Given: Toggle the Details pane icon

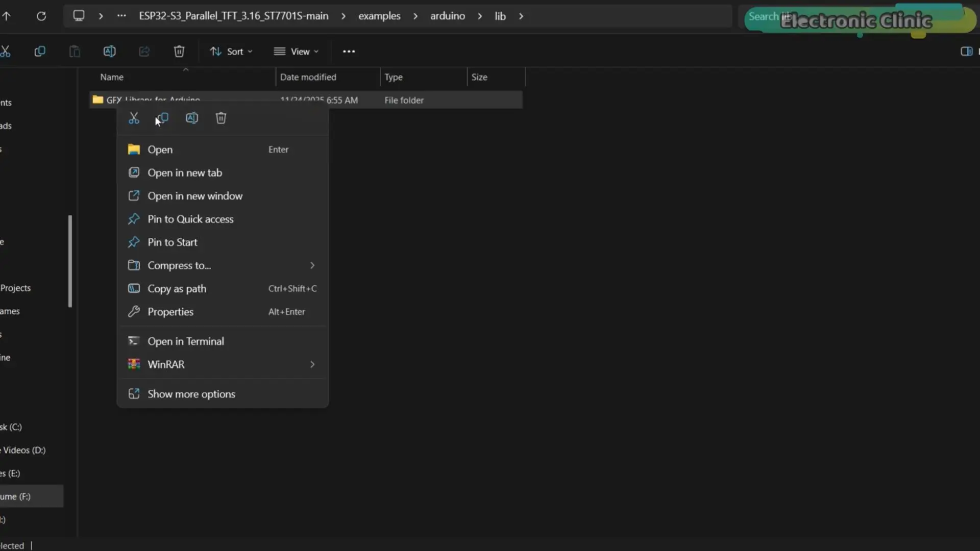Looking at the screenshot, I should coord(966,51).
